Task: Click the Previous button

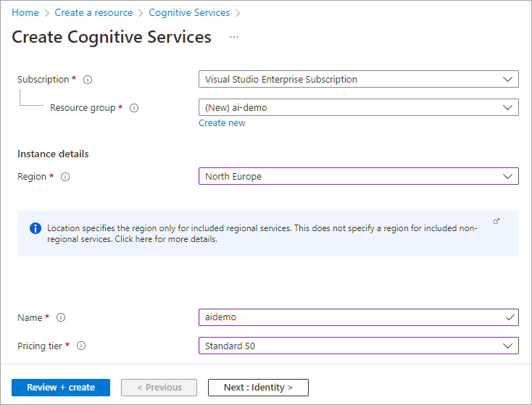Action: click(159, 388)
